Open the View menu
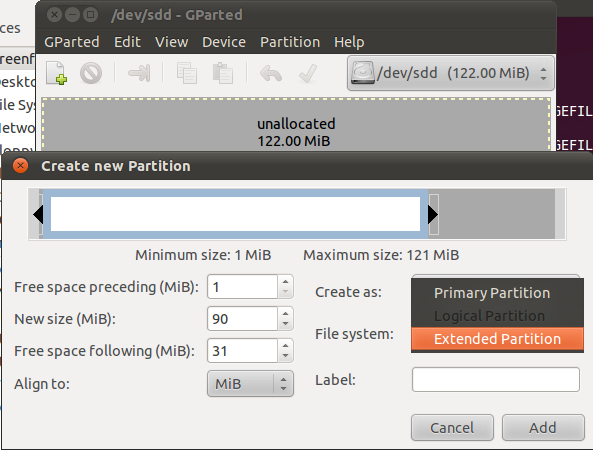Viewport: 593px width, 450px height. pos(171,42)
